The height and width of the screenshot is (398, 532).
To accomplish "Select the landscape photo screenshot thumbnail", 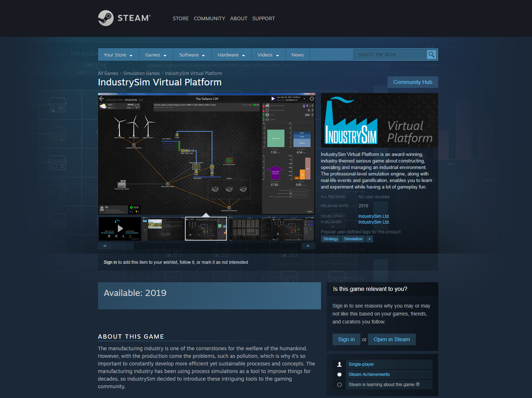I will [x=163, y=229].
